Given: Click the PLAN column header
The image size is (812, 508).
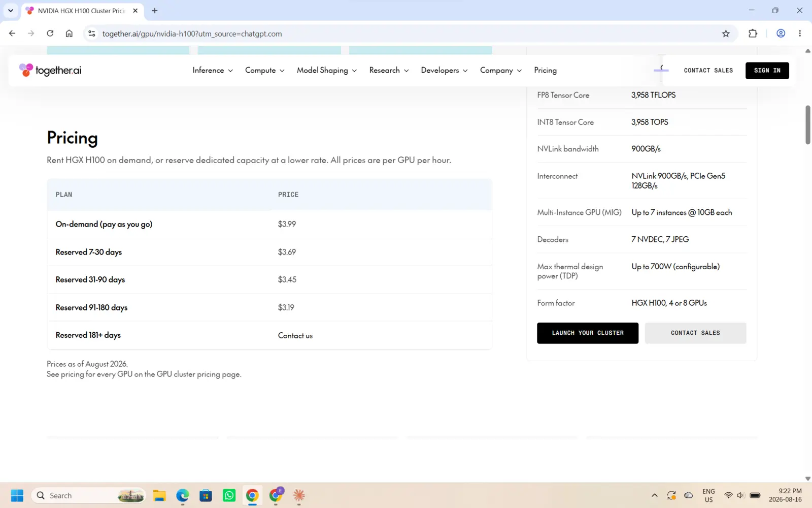Looking at the screenshot, I should tap(64, 195).
